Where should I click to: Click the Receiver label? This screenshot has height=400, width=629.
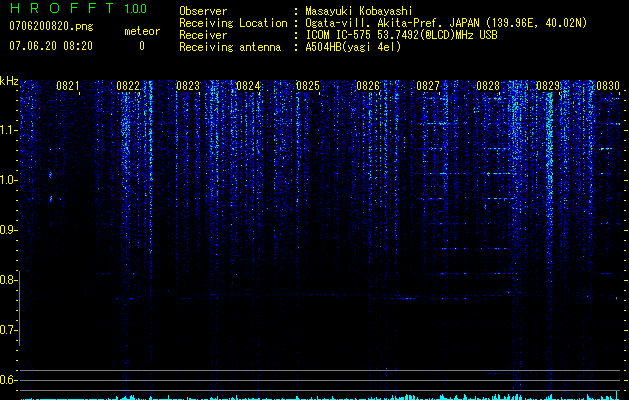point(203,35)
